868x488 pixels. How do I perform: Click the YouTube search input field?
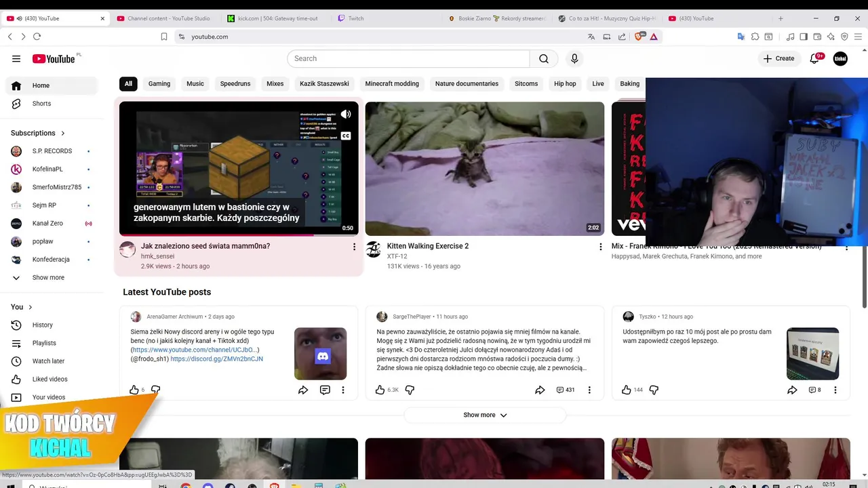pyautogui.click(x=408, y=59)
